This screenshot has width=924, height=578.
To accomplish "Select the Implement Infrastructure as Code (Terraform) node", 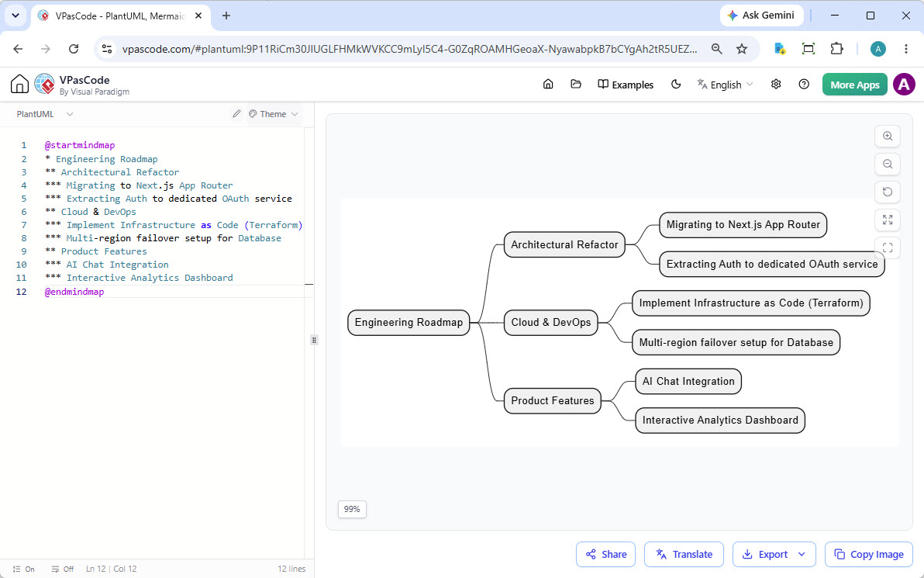I will pyautogui.click(x=750, y=303).
